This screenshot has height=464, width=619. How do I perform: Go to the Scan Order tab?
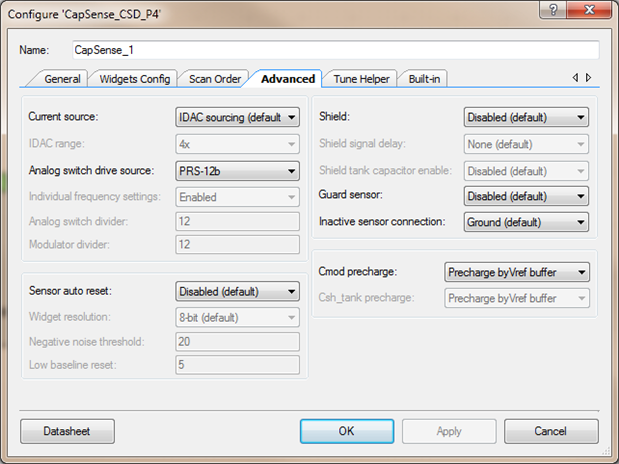[x=215, y=79]
